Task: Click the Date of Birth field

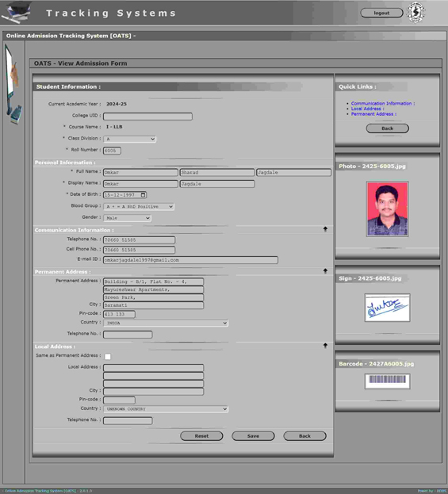Action: [125, 195]
